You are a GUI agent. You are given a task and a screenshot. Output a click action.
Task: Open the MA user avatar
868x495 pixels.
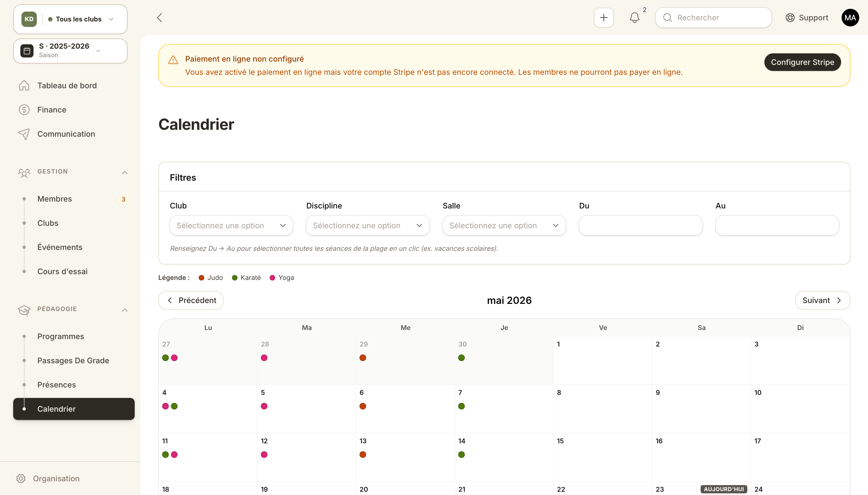pyautogui.click(x=850, y=18)
